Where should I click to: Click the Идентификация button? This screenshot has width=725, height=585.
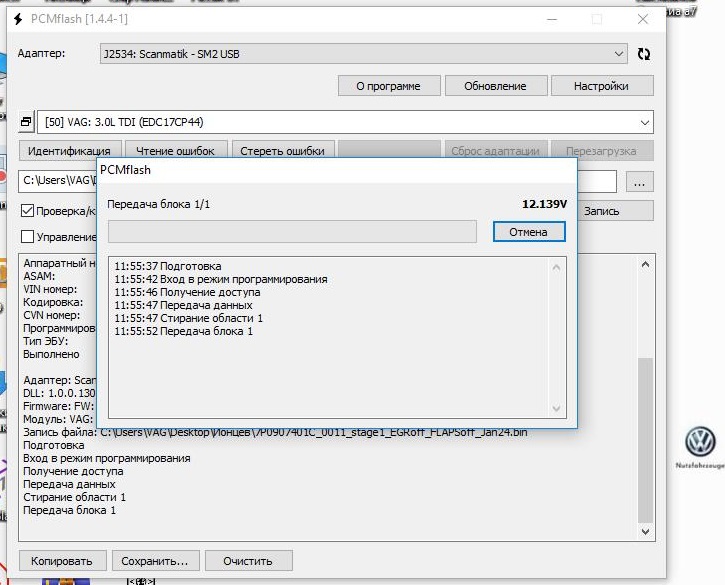point(70,150)
